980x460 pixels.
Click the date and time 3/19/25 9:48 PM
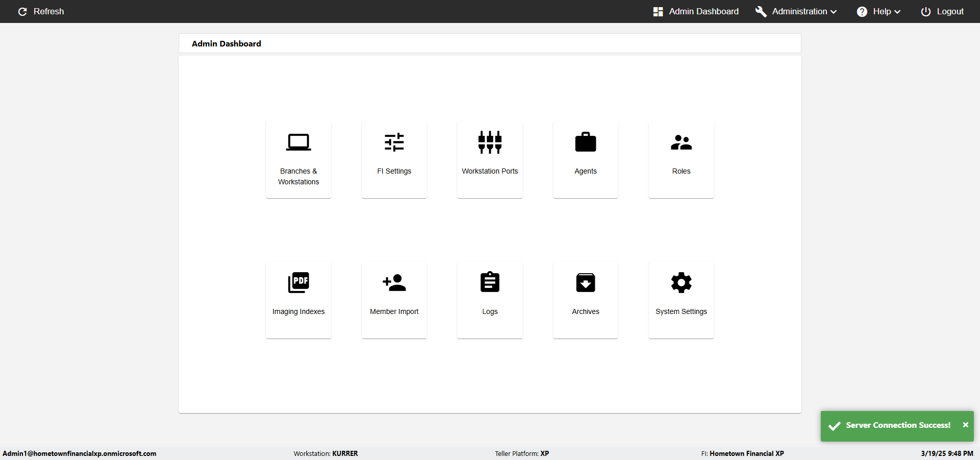[x=947, y=454]
